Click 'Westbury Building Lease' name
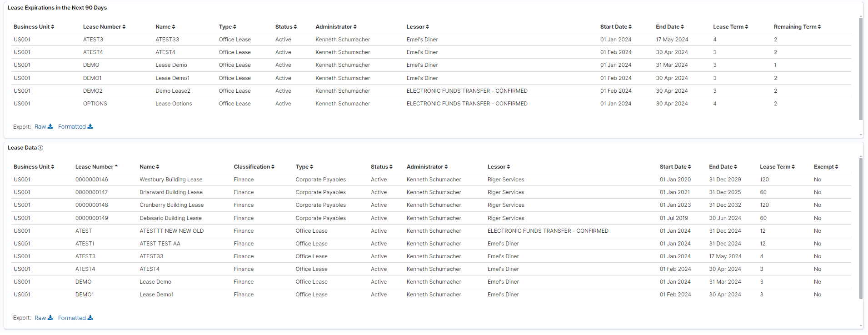 (x=171, y=180)
